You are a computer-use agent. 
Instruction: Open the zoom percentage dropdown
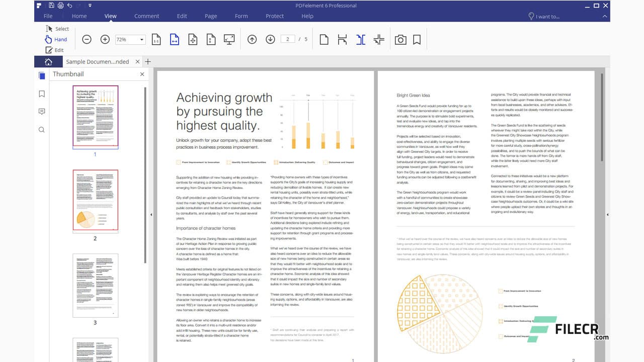[141, 39]
